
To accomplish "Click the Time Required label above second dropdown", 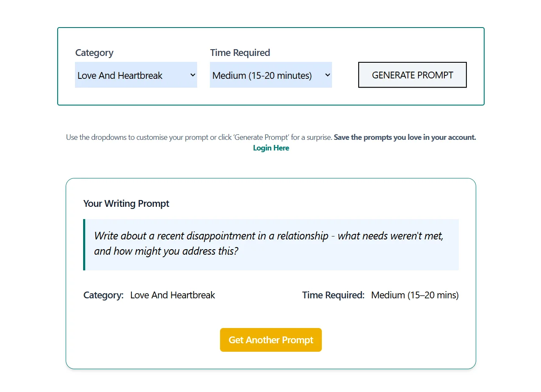I will coord(240,53).
